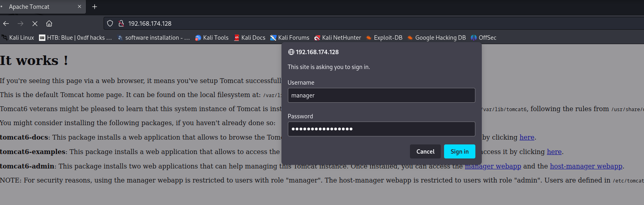Click the bold tomcat6-admin text
The image size is (644, 205).
[27, 166]
